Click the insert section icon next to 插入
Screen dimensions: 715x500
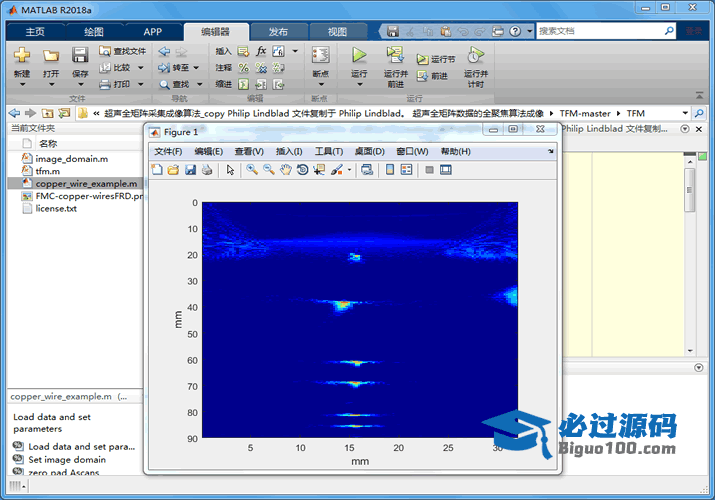(x=244, y=51)
